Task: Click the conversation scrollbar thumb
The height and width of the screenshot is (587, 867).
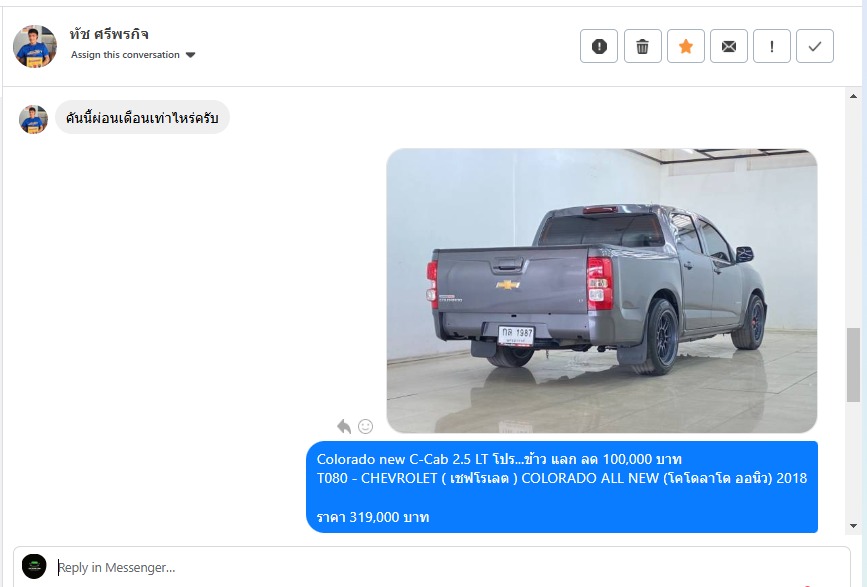Action: tap(853, 365)
